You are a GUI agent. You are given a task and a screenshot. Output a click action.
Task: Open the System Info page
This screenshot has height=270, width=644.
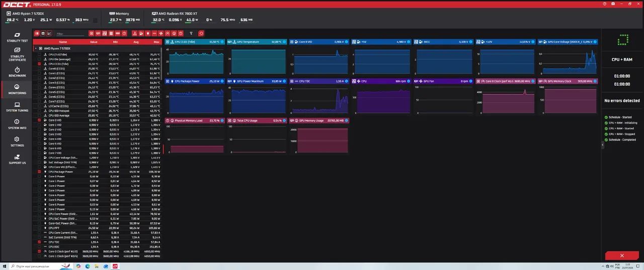(17, 124)
